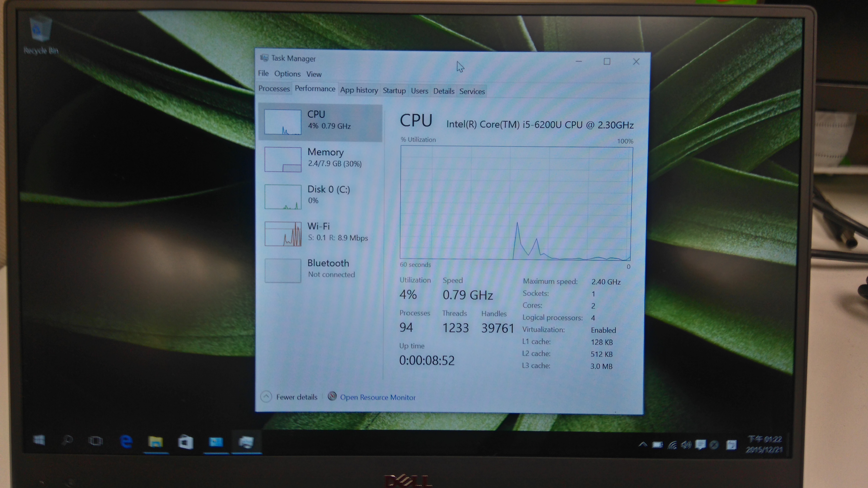Open the taskbar search magnifier
This screenshot has width=868, height=488.
(x=67, y=440)
